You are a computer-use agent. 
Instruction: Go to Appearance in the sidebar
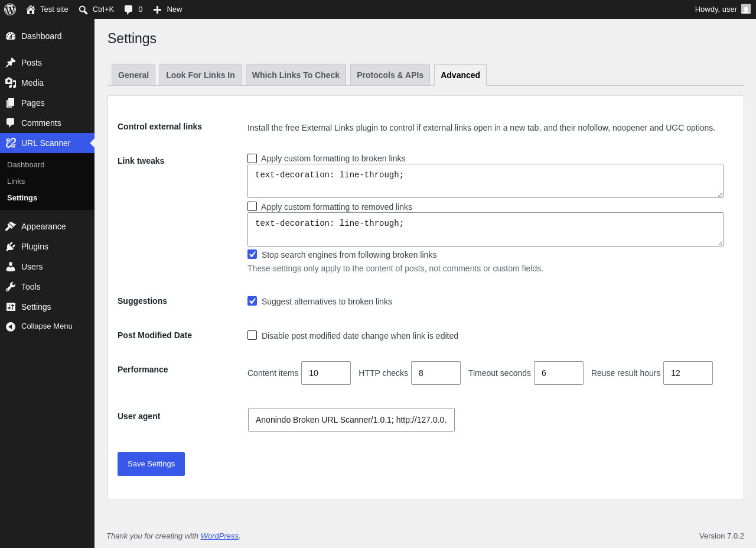coord(47,226)
